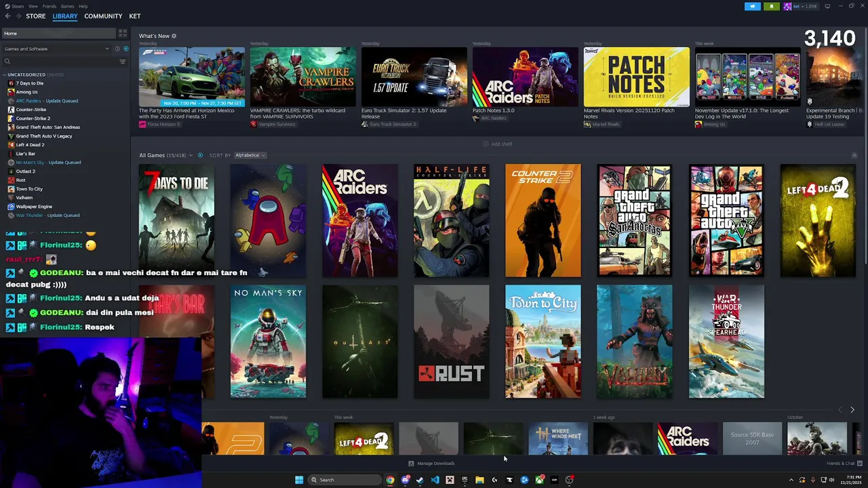Open File Explorer from taskbar
The width and height of the screenshot is (868, 488).
pyautogui.click(x=479, y=480)
